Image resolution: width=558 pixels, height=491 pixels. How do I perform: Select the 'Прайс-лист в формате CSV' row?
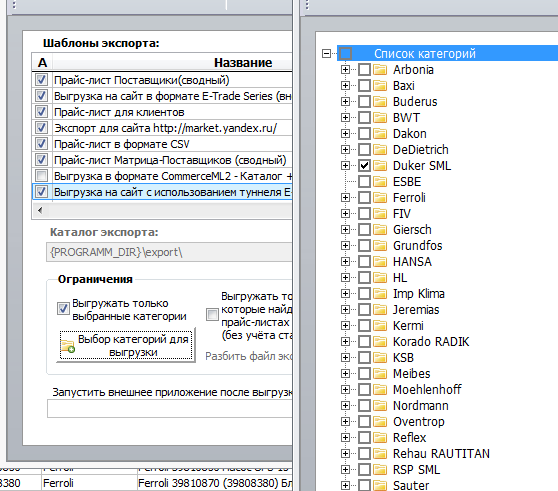(163, 144)
